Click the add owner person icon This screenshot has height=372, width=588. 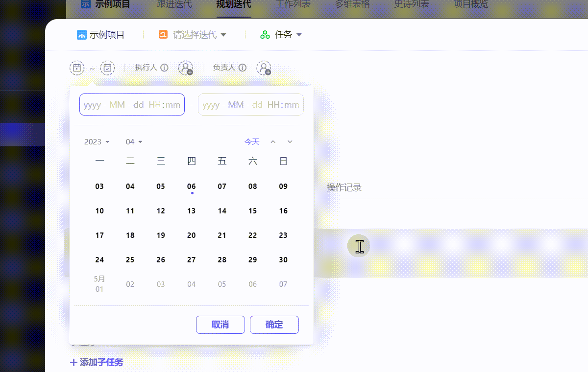click(264, 68)
